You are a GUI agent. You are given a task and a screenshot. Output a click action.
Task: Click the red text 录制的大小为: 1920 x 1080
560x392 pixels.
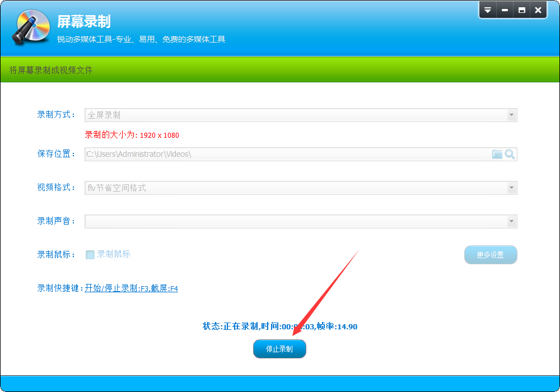point(132,135)
